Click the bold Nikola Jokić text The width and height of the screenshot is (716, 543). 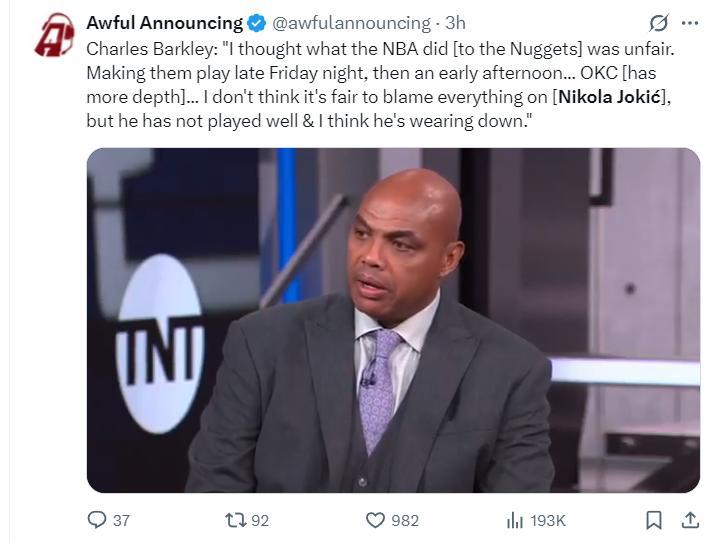click(x=610, y=98)
